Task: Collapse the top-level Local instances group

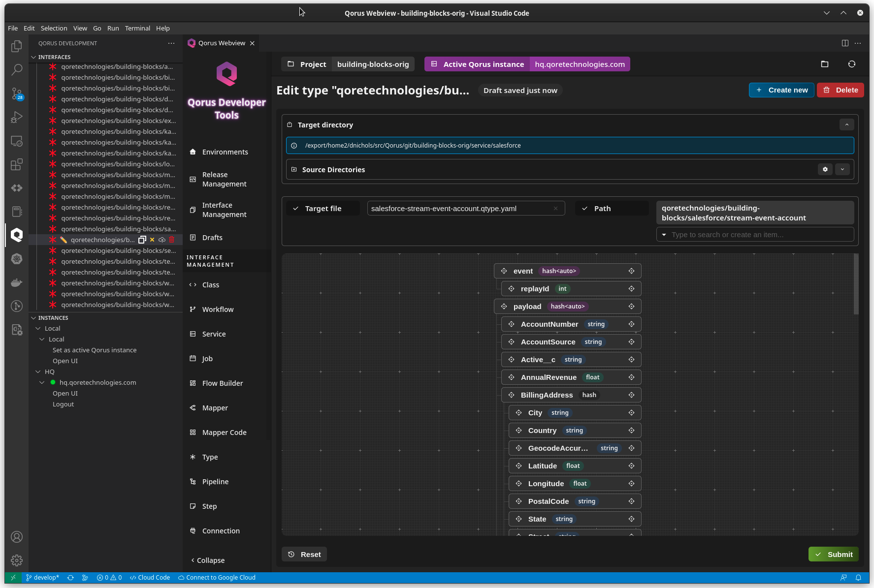Action: point(38,329)
